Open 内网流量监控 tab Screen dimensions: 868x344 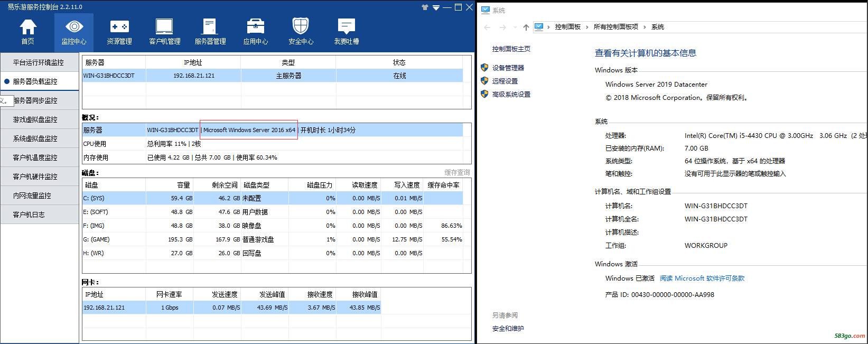pos(40,196)
